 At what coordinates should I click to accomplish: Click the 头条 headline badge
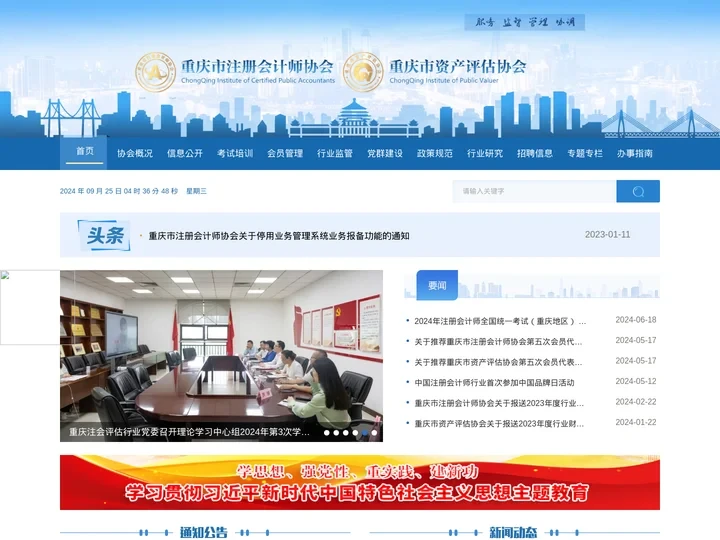point(104,235)
